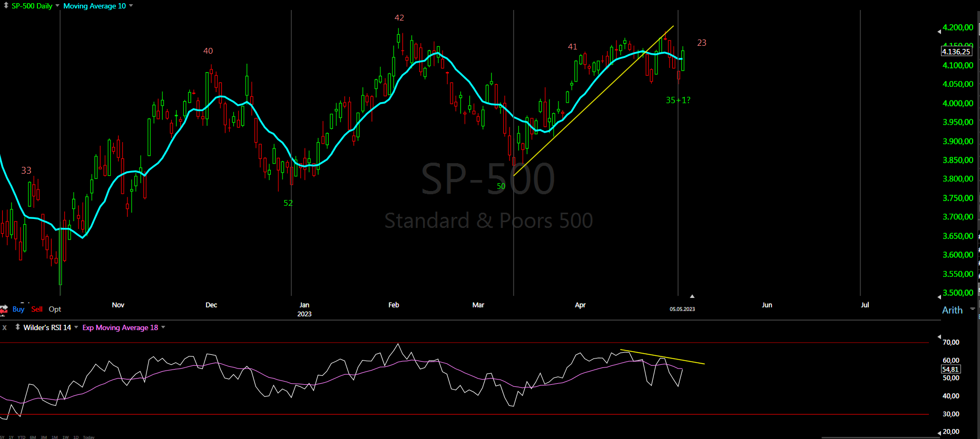Click the move arrows beside Wilder's RSI 14
Viewport: 980px width, 439px height.
click(18, 327)
